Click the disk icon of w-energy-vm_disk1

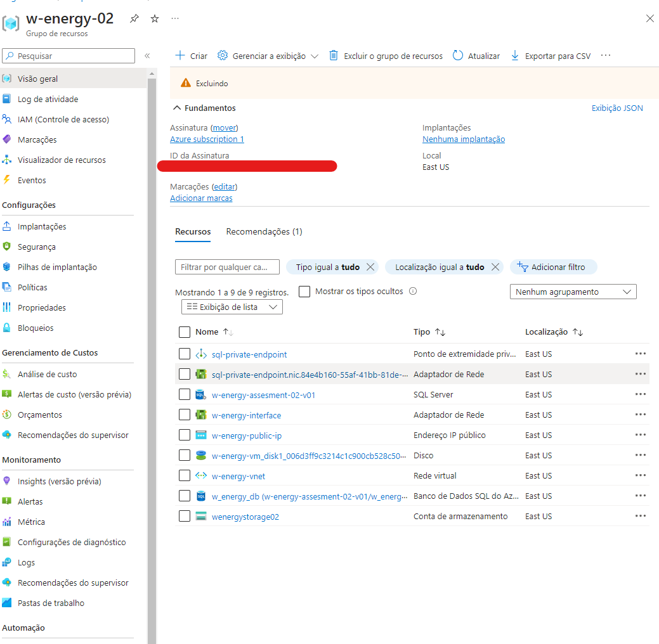pyautogui.click(x=201, y=455)
